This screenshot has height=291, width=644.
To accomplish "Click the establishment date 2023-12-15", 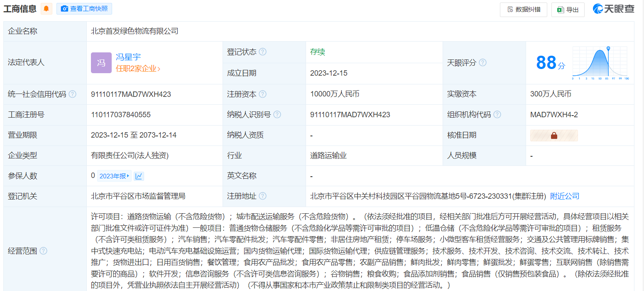I will 329,73.
